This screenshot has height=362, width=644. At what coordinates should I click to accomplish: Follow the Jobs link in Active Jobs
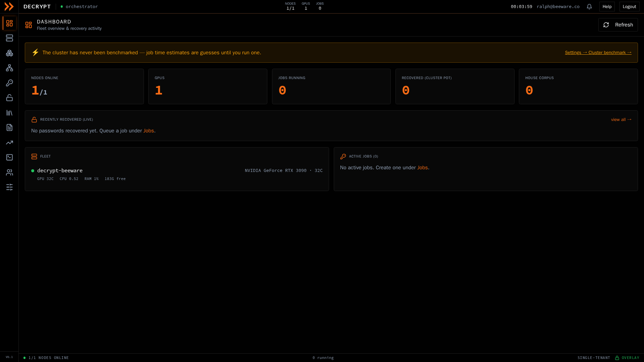tap(422, 168)
